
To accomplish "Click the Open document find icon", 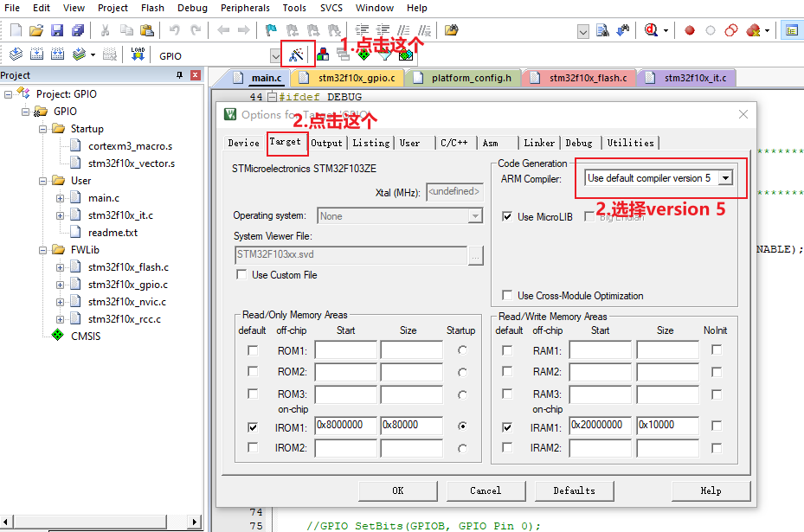I will [451, 30].
